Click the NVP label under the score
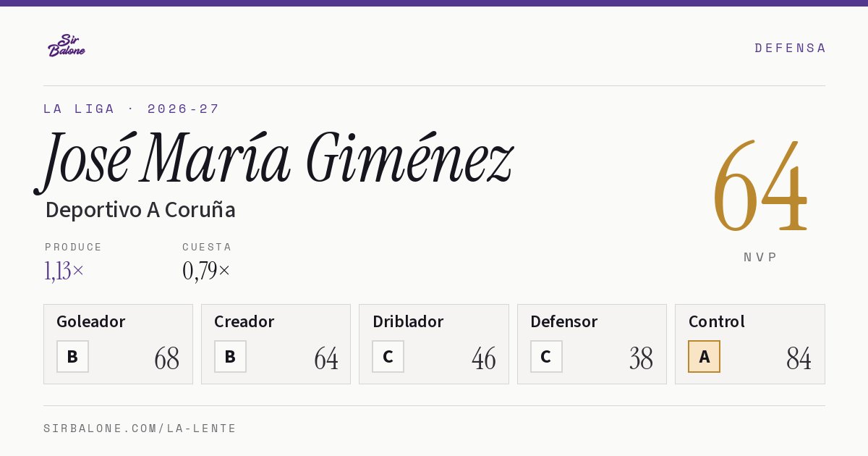868x456 pixels. (x=760, y=257)
